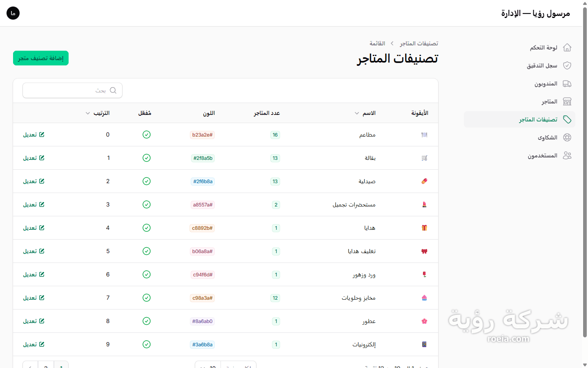Click the #a8557a color badge
This screenshot has height=368, width=588.
click(203, 205)
